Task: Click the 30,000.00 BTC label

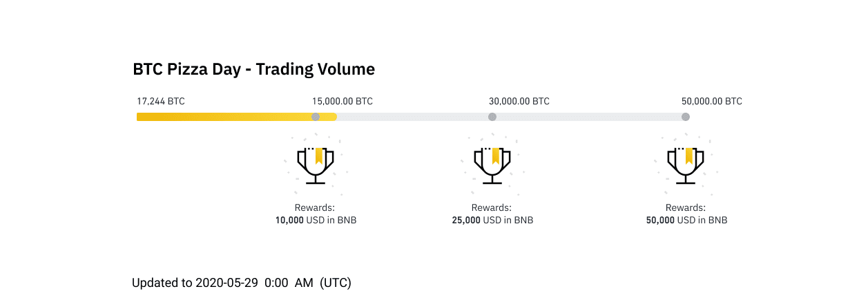Action: click(x=519, y=101)
